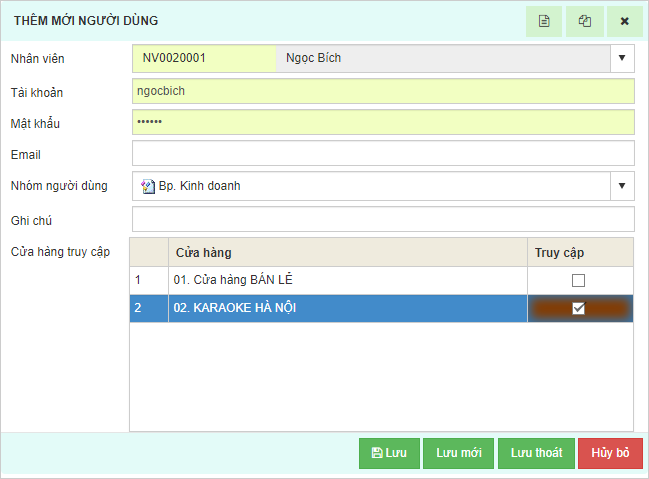Expand the Nhân viên dropdown arrow
Screen dimensions: 649x479
(x=622, y=58)
